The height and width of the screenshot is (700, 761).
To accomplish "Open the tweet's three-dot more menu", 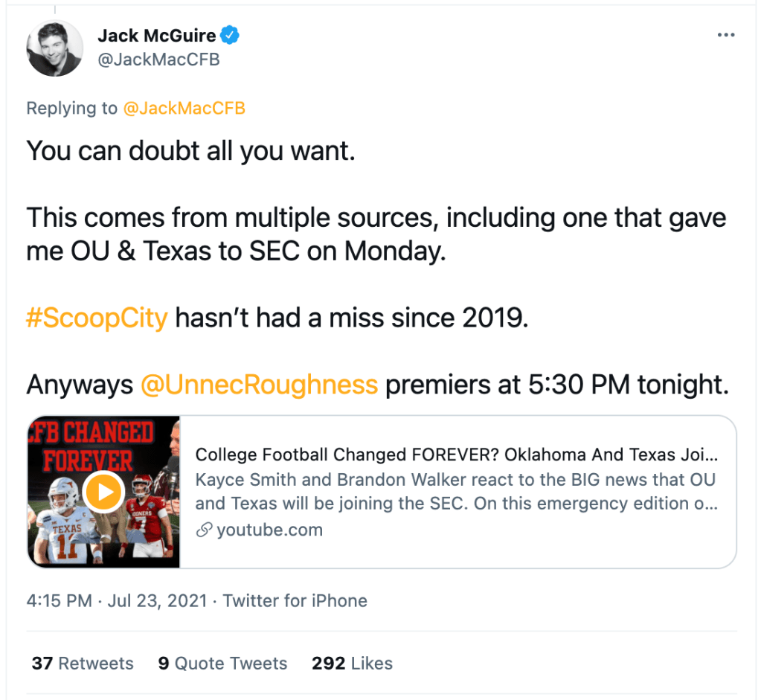I will tap(725, 36).
